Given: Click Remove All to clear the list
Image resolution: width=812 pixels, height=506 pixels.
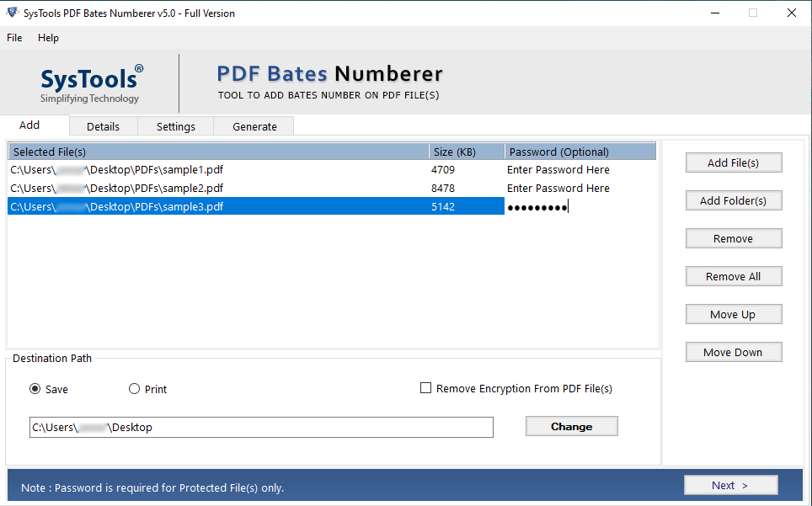Looking at the screenshot, I should [733, 276].
